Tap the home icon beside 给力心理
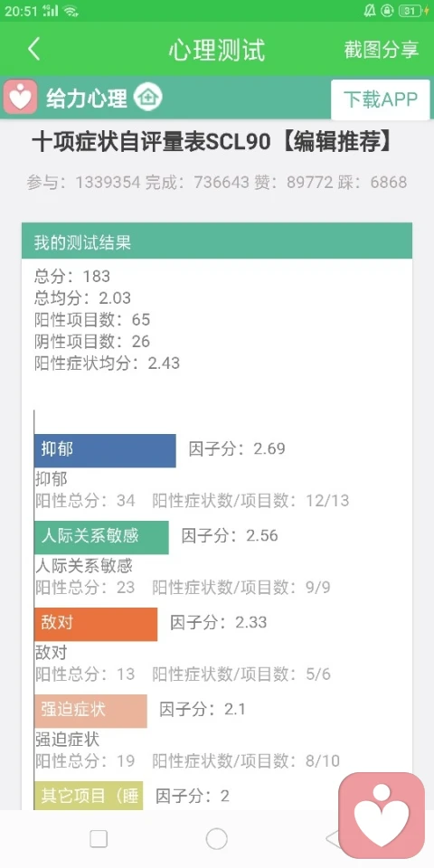Screen dimensions: 434x868 coord(147,98)
